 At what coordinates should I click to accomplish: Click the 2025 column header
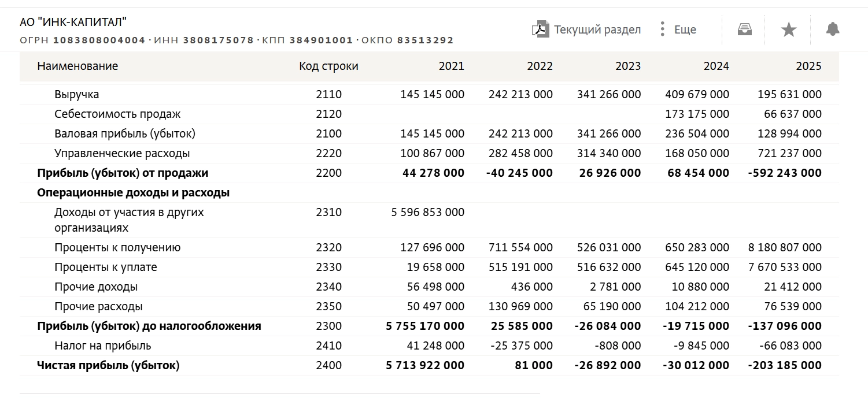(x=808, y=66)
